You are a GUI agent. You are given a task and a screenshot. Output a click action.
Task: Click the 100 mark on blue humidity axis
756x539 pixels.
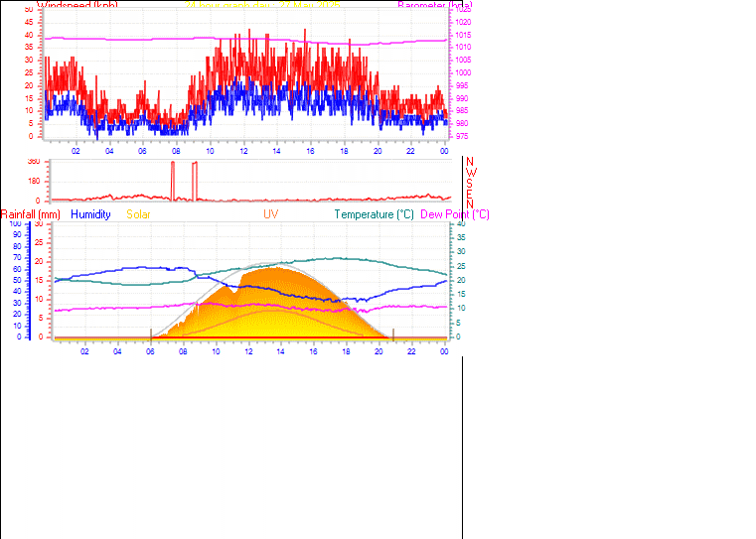tap(15, 224)
